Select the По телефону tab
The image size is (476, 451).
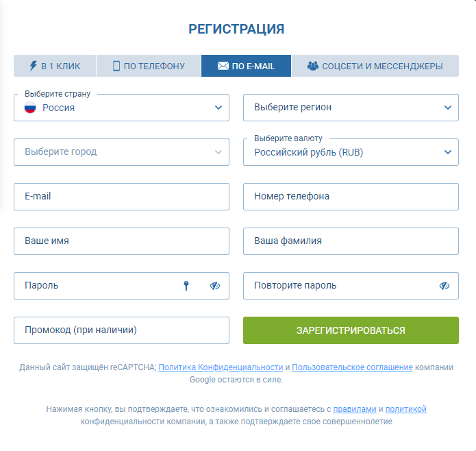[149, 66]
